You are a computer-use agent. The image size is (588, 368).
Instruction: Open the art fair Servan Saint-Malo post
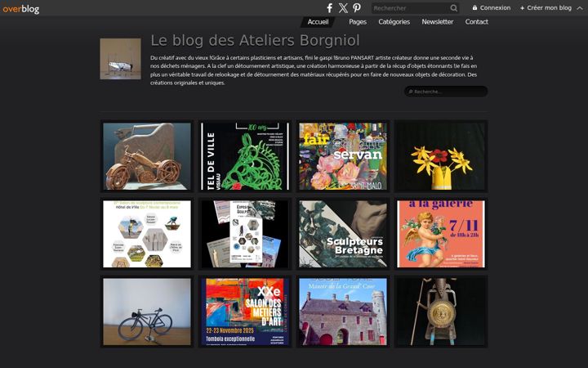(343, 156)
